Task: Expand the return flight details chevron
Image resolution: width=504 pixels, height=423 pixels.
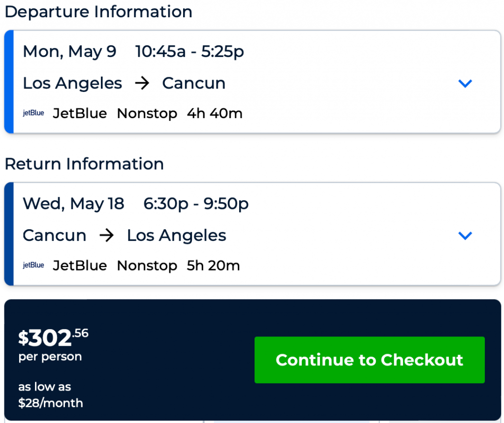Action: 465,236
